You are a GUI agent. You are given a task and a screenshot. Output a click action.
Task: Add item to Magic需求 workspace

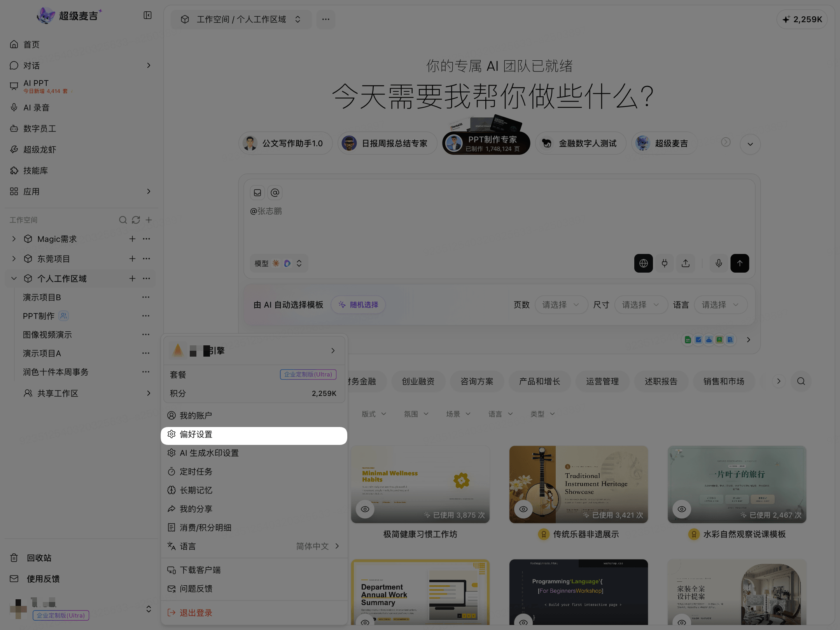pos(132,239)
